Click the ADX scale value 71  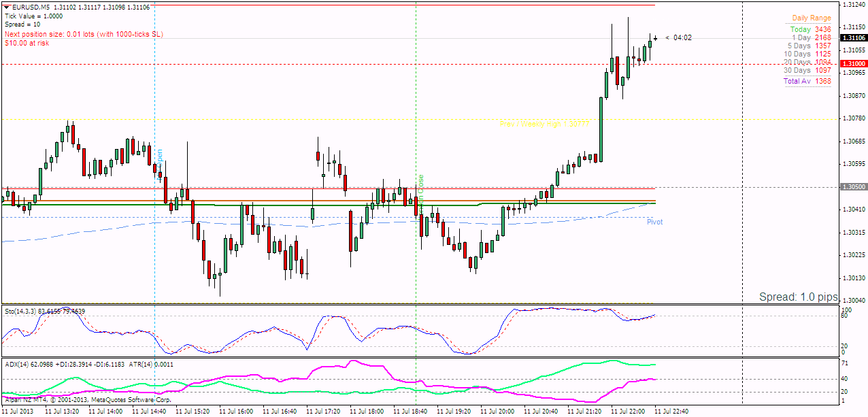point(845,365)
